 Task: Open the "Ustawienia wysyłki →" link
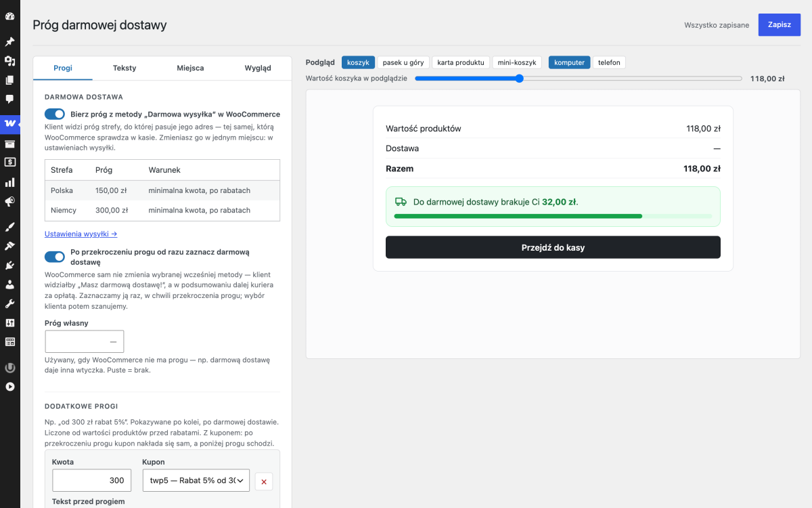point(81,234)
